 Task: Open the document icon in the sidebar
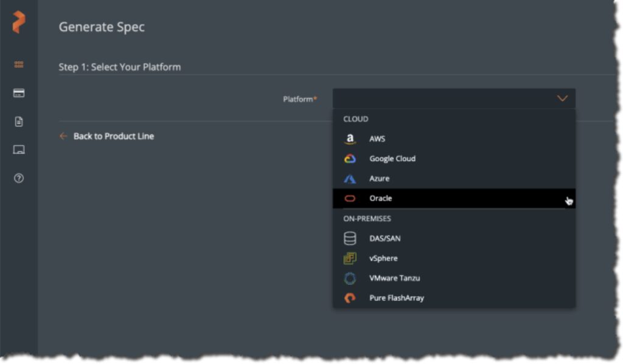[x=19, y=122]
